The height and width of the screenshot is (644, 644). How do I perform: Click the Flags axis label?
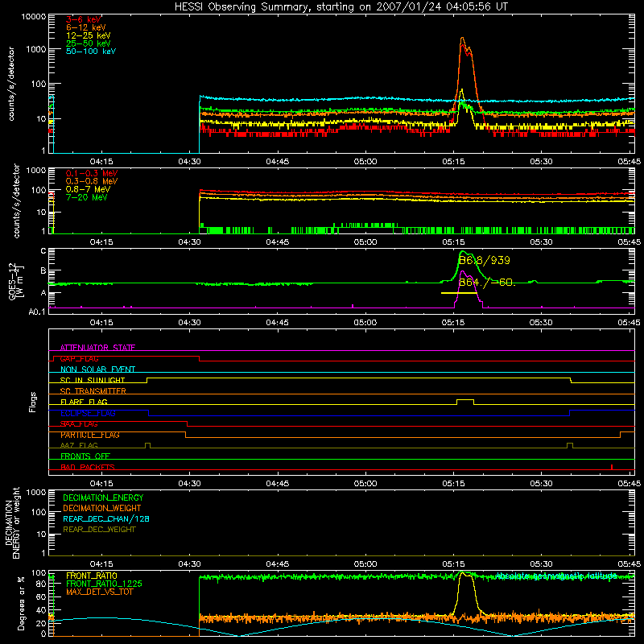[33, 402]
